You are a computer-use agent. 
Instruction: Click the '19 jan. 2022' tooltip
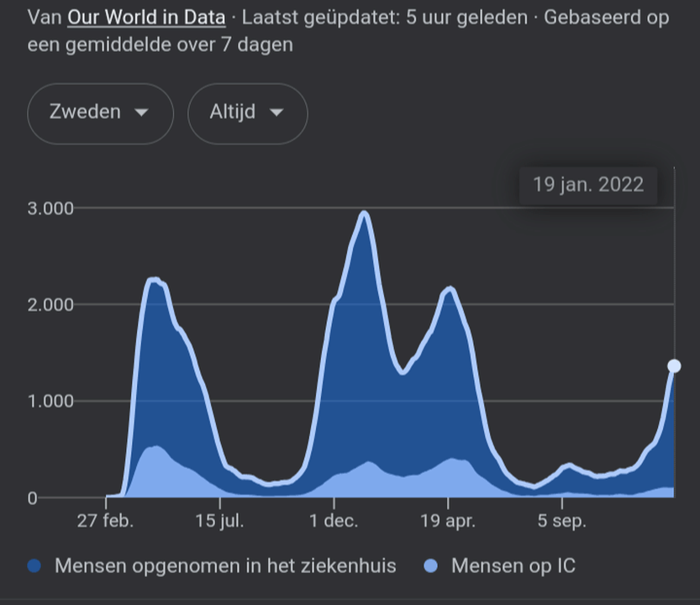[587, 185]
